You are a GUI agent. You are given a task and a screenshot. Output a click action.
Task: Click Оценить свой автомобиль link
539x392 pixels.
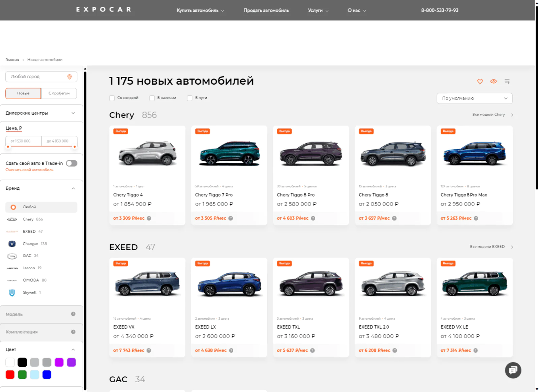click(29, 170)
